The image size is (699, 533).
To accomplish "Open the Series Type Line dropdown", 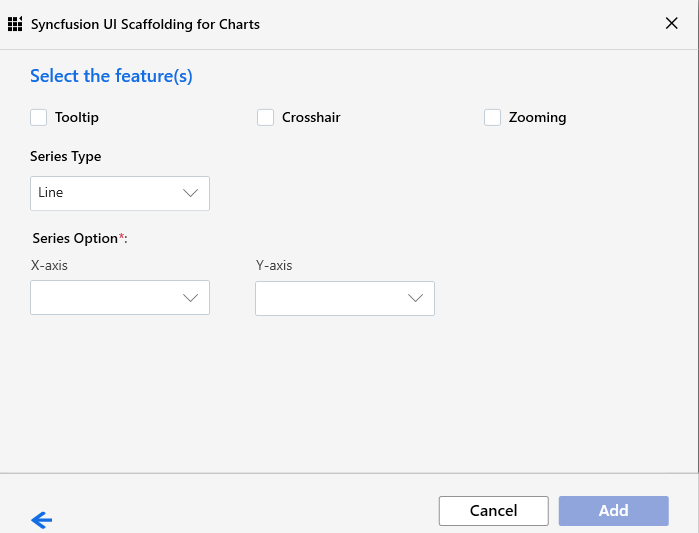I will coord(120,193).
